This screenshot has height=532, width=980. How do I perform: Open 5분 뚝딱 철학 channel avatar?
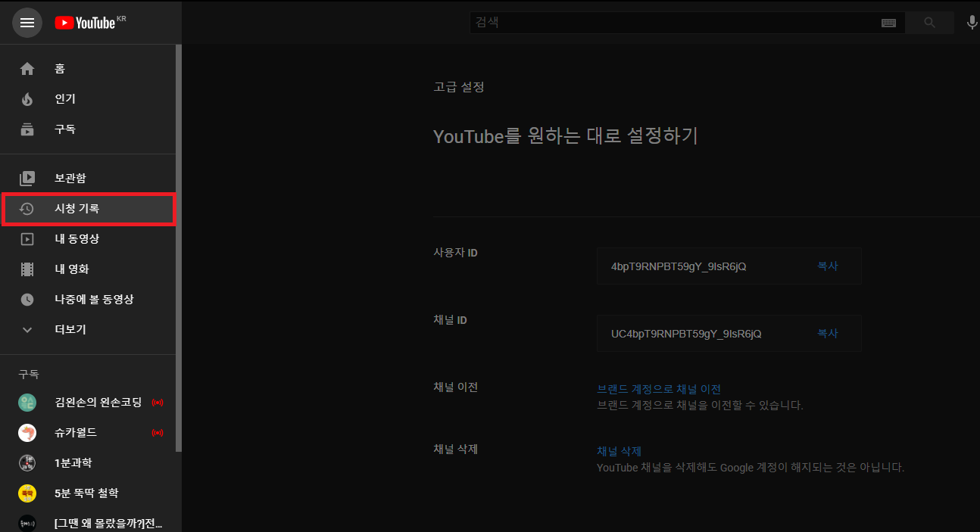click(27, 493)
